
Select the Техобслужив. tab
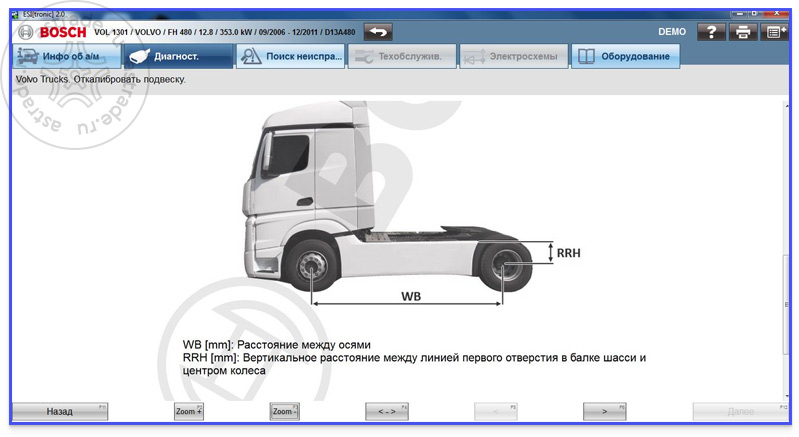click(x=402, y=56)
